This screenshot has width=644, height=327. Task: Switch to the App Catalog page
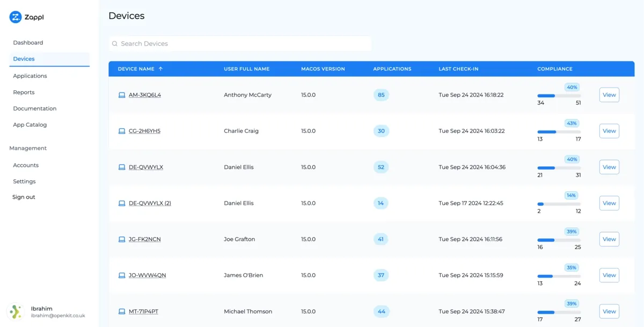click(x=30, y=125)
